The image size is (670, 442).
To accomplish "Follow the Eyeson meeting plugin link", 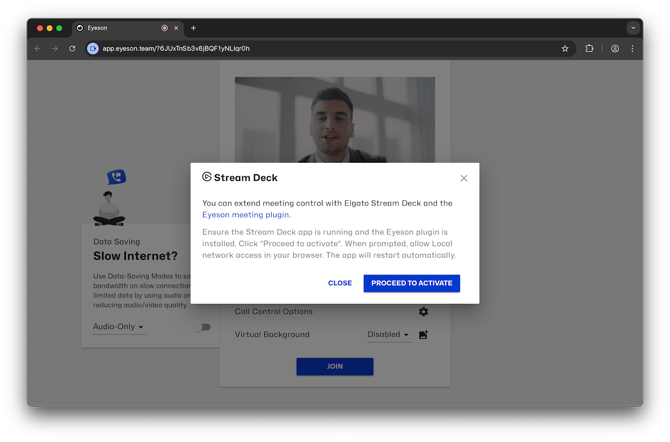I will (246, 215).
